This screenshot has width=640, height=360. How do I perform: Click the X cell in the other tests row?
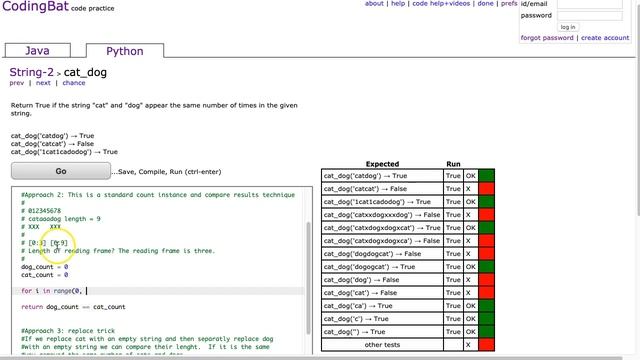tap(471, 345)
